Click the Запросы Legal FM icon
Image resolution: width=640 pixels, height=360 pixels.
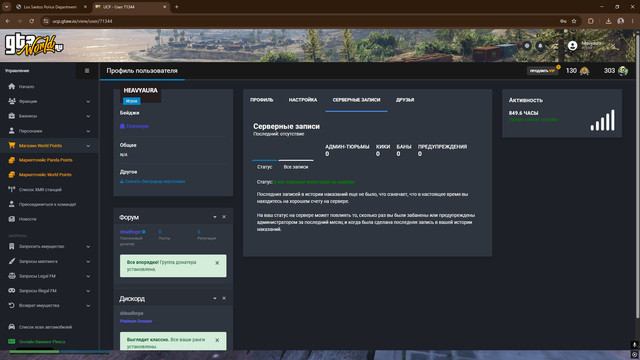(11, 276)
